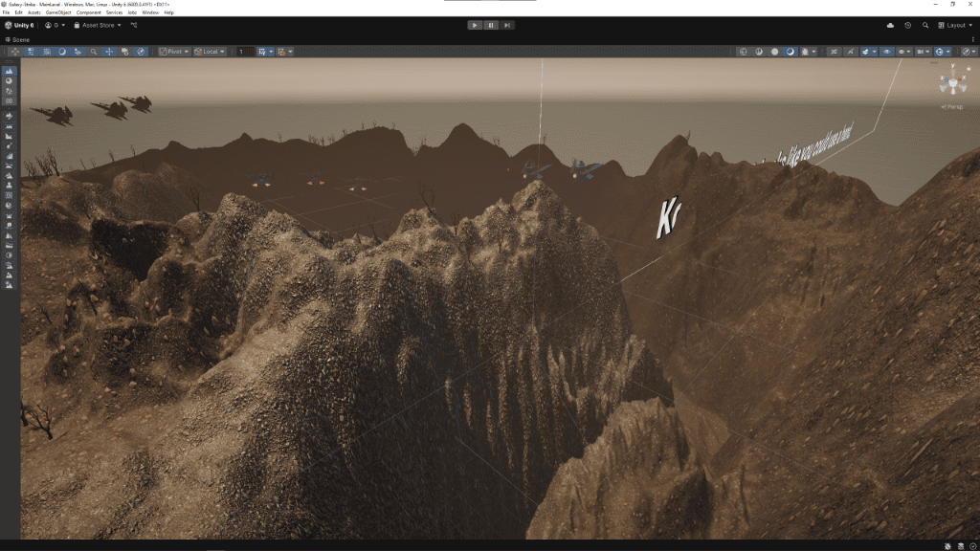This screenshot has width=980, height=551.
Task: Open the Local handle rotation dropdown
Action: (210, 52)
